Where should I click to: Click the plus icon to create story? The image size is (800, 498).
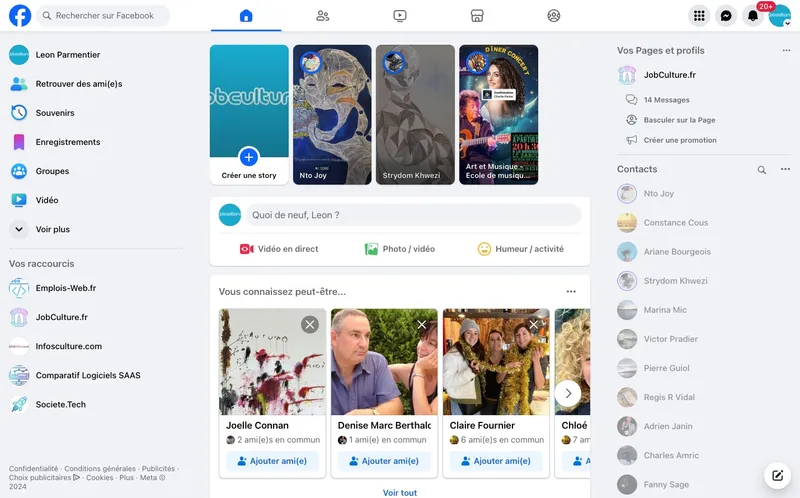tap(249, 156)
